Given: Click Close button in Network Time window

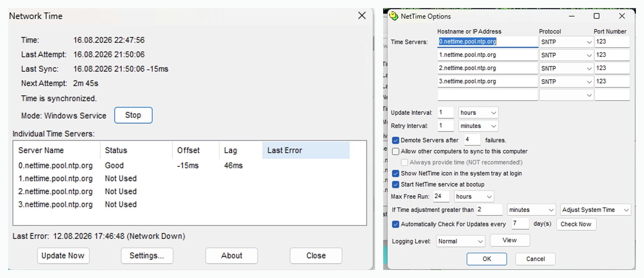Looking at the screenshot, I should (316, 256).
